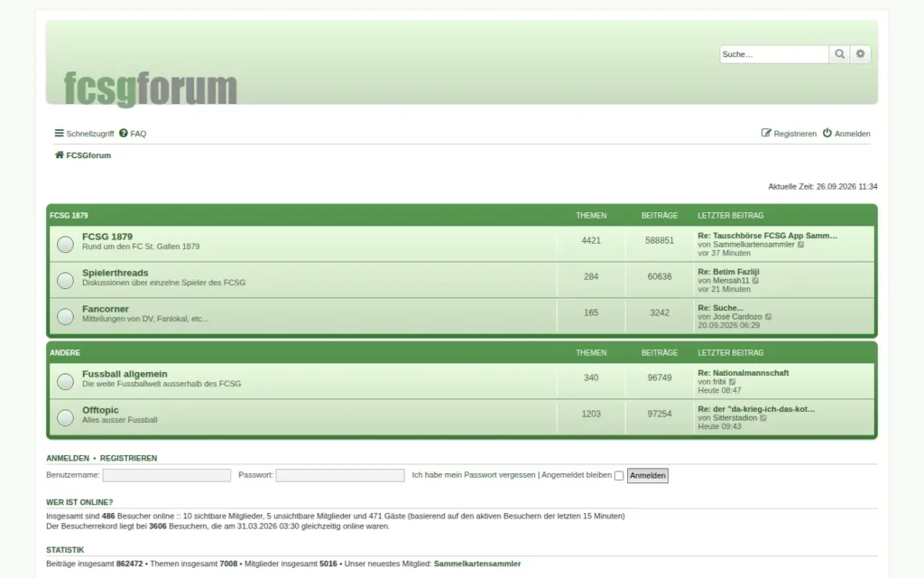
Task: View latest post icon next to fribi
Action: point(733,382)
